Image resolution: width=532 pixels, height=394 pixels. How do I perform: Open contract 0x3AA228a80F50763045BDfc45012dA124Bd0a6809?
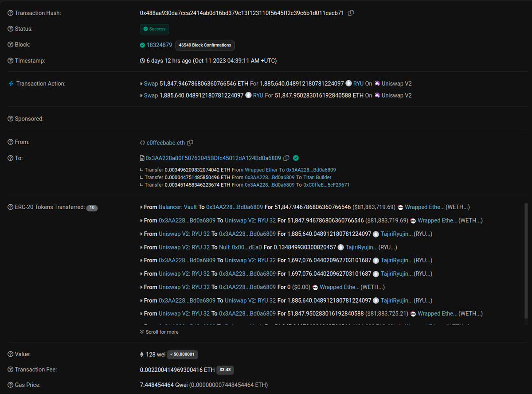click(213, 158)
